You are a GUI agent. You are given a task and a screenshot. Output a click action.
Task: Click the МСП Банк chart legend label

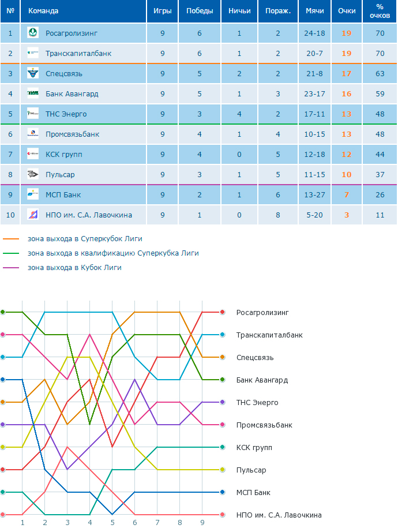pyautogui.click(x=253, y=493)
